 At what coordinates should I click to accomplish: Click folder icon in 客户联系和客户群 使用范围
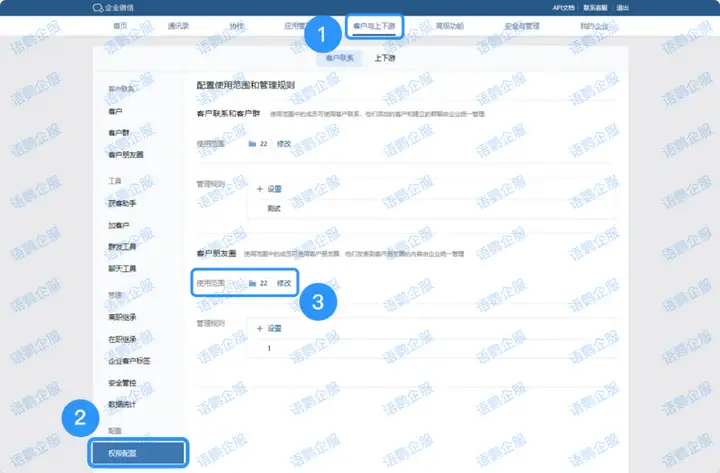click(x=252, y=144)
